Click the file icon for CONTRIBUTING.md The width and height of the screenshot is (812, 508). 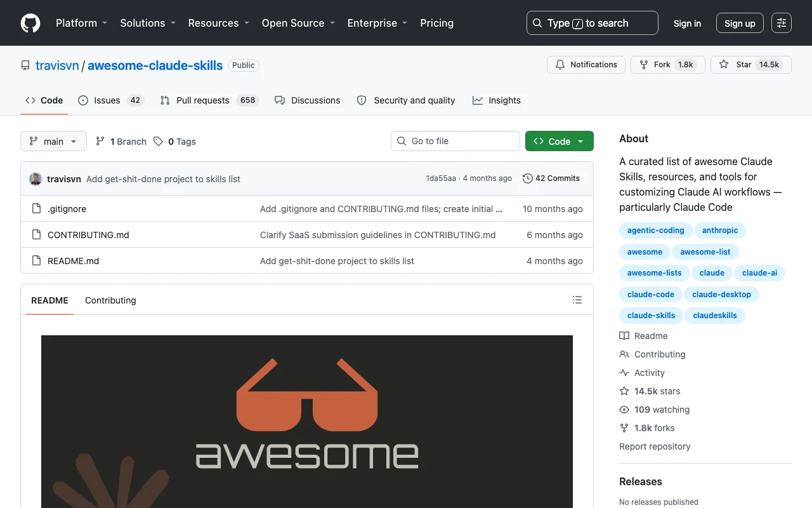click(36, 235)
